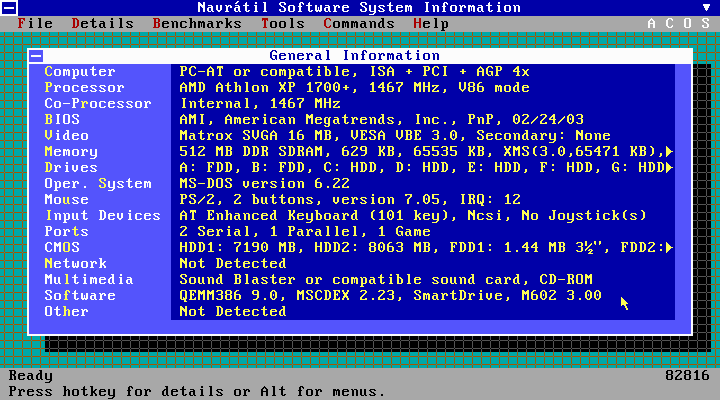
Task: Select the Software category
Action: pyautogui.click(x=80, y=295)
